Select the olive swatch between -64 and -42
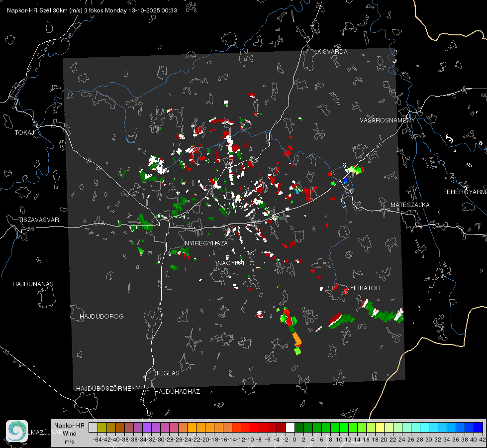 tap(102, 427)
